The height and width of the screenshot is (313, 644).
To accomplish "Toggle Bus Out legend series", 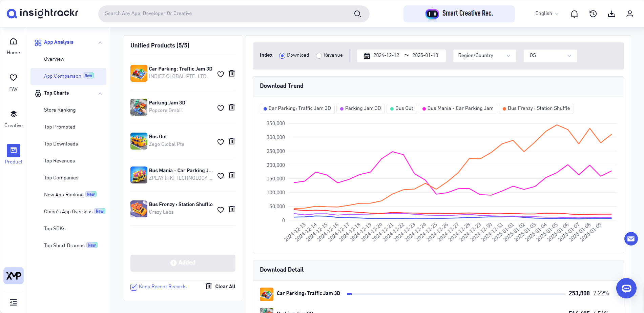I will click(x=401, y=109).
